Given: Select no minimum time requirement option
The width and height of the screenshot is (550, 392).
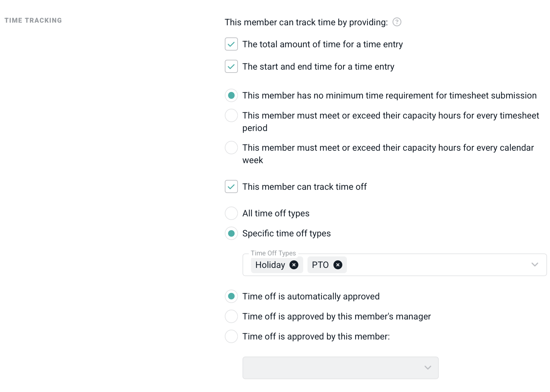Looking at the screenshot, I should coord(231,96).
